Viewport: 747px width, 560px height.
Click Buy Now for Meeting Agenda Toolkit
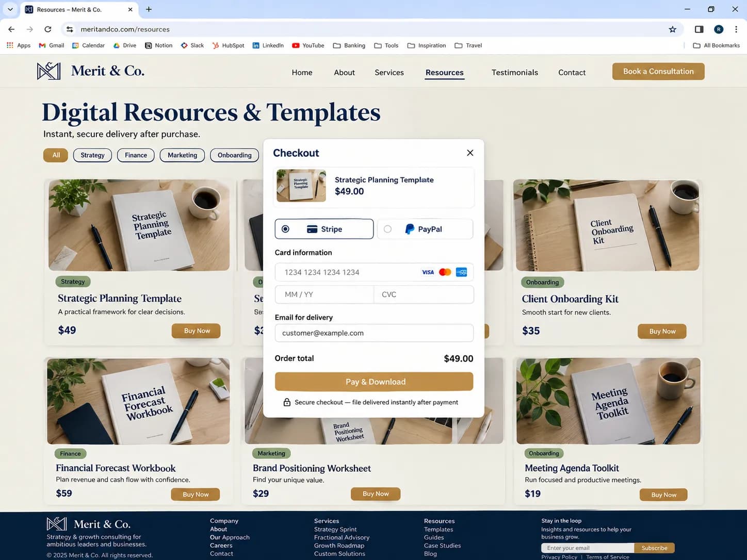663,495
